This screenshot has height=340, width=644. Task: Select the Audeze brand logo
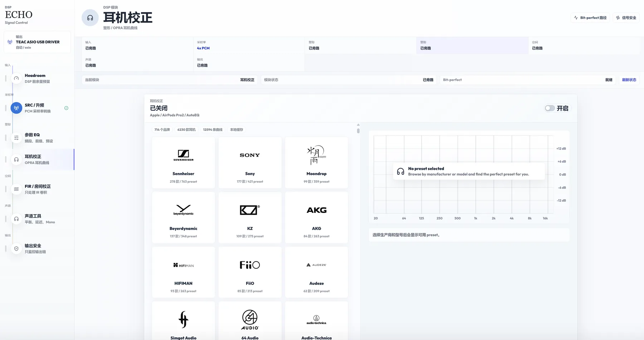click(x=316, y=265)
